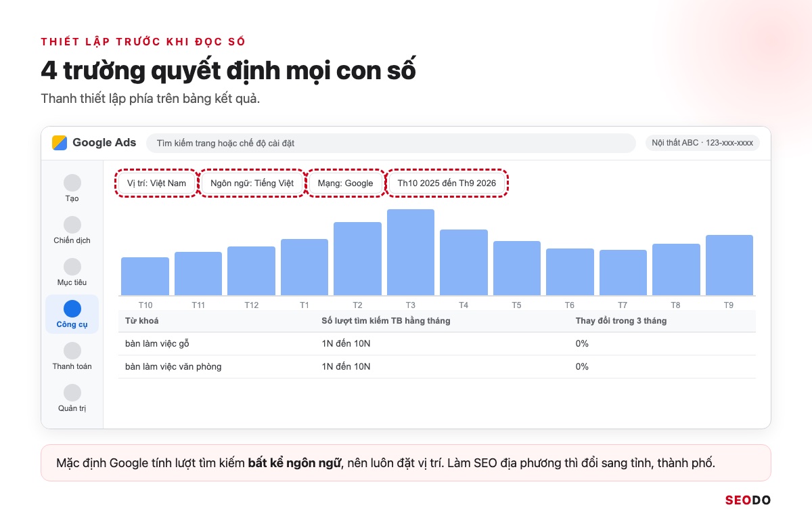
Task: Click the T12 bar in the chart
Action: point(251,271)
